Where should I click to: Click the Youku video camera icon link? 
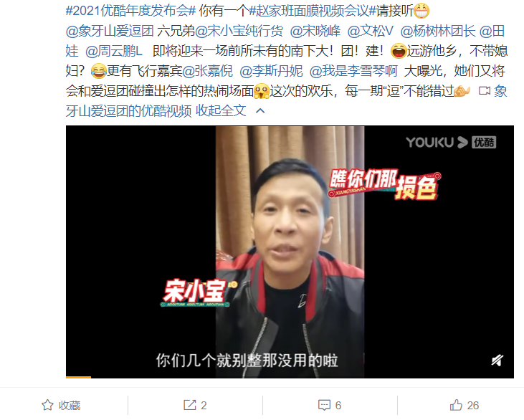(485, 90)
